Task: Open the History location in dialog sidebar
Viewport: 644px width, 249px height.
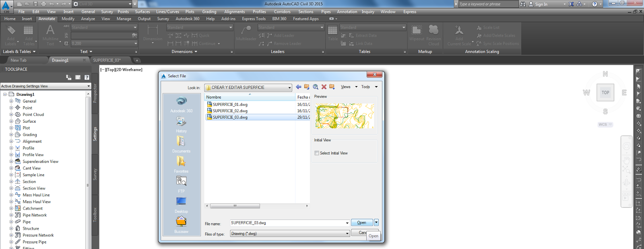Action: 181,124
